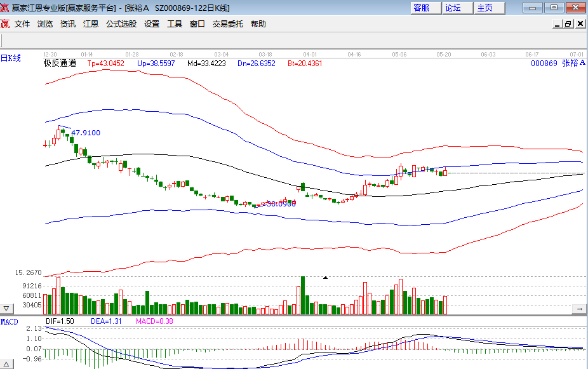Close the inner chart document window
The image size is (588, 369).
(x=580, y=24)
